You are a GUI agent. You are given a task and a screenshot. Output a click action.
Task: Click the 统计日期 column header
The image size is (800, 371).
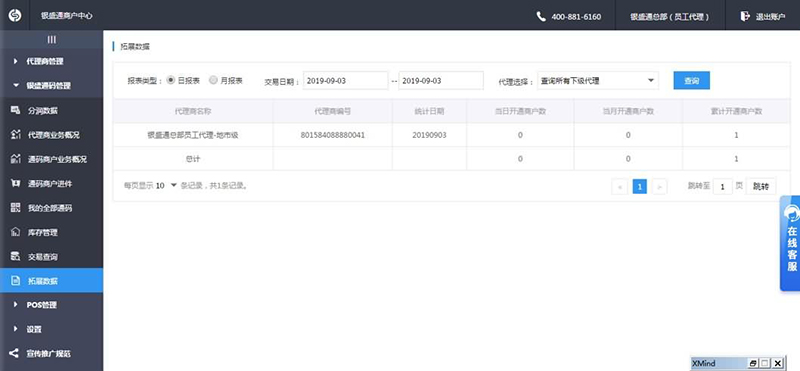[429, 111]
